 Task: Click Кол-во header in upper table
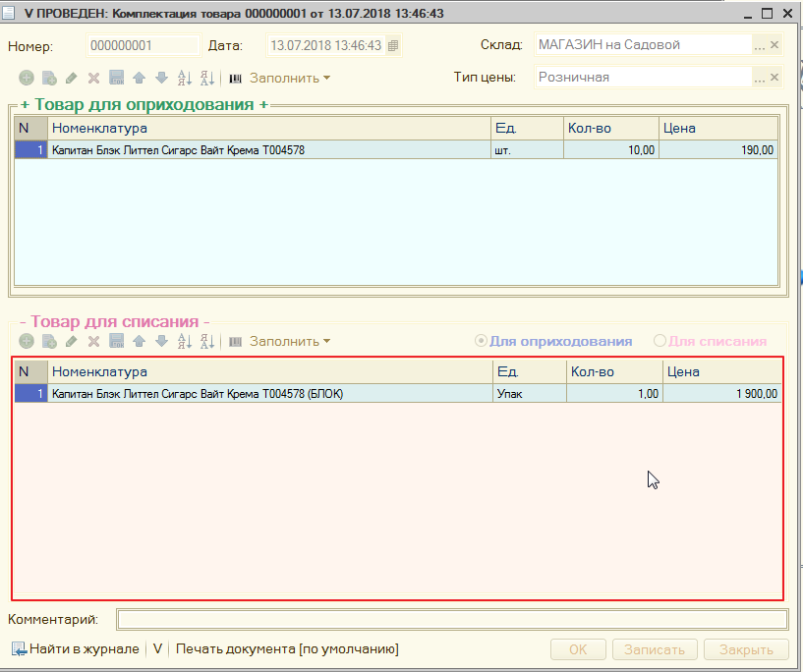611,128
